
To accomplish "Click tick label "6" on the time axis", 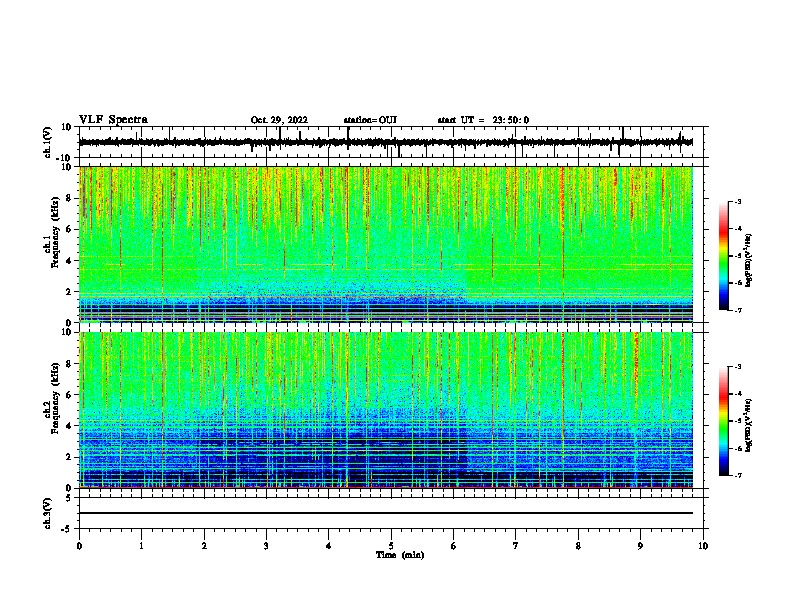I will 454,546.
